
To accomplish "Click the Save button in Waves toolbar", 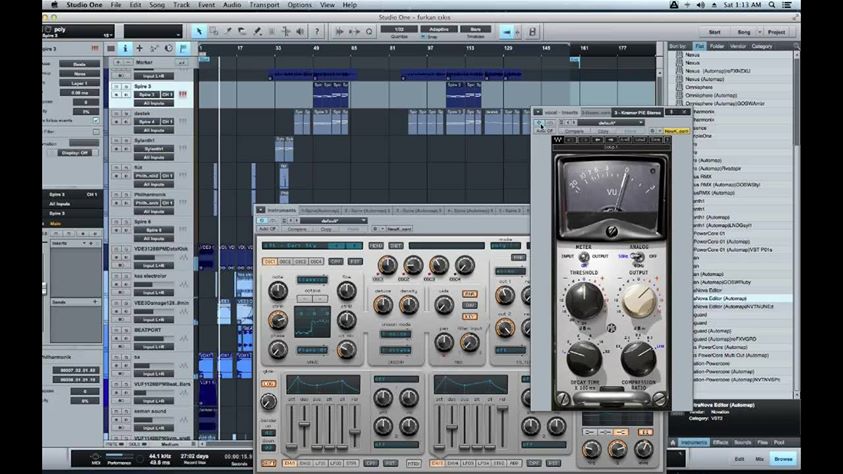I will coord(655,140).
